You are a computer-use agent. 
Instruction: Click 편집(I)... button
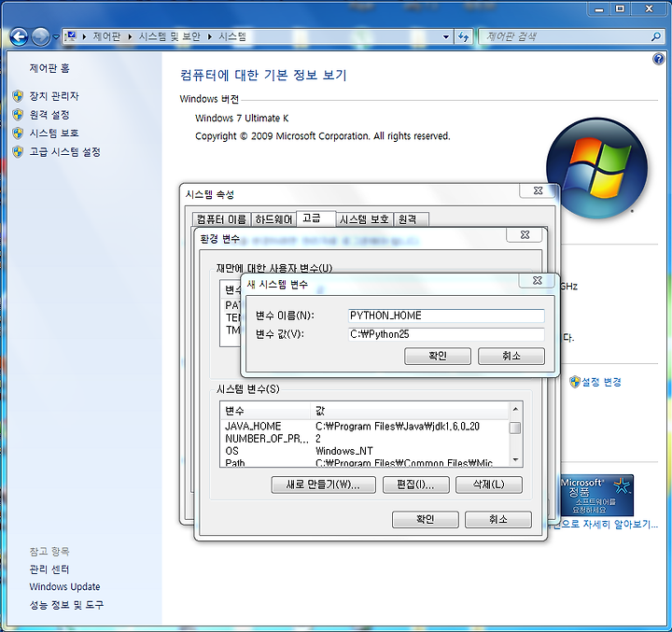[x=415, y=485]
